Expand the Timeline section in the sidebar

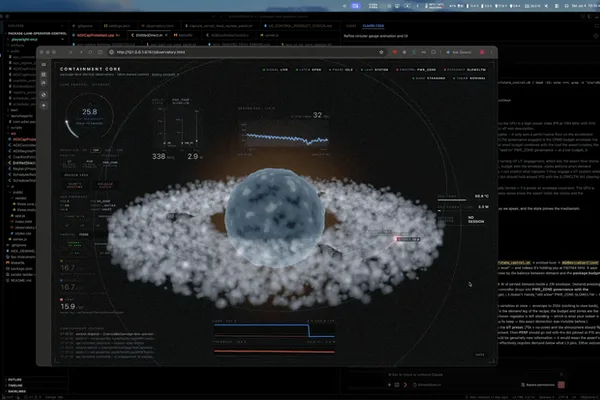pyautogui.click(x=15, y=385)
